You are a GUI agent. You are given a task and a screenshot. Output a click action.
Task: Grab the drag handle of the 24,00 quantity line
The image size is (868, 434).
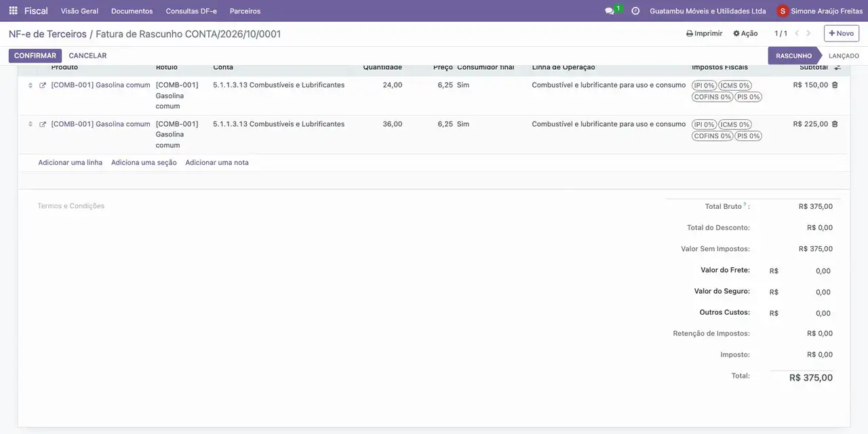point(30,85)
